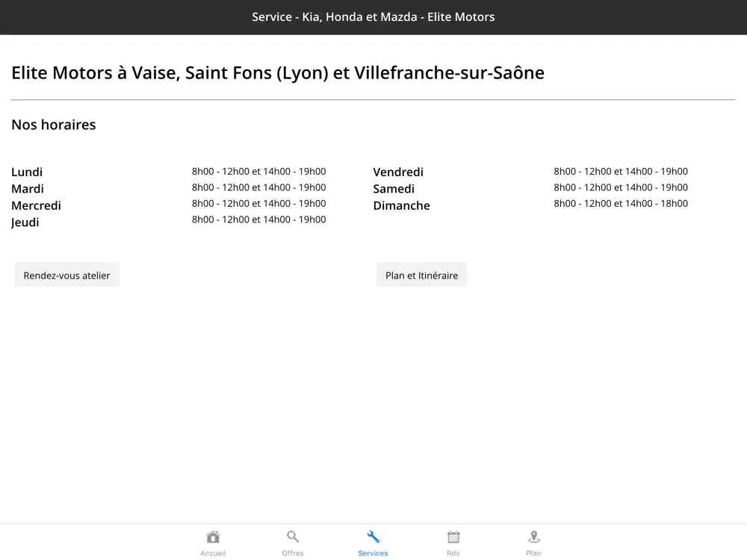Select the Vendredi day label
This screenshot has height=560, width=747.
(398, 172)
